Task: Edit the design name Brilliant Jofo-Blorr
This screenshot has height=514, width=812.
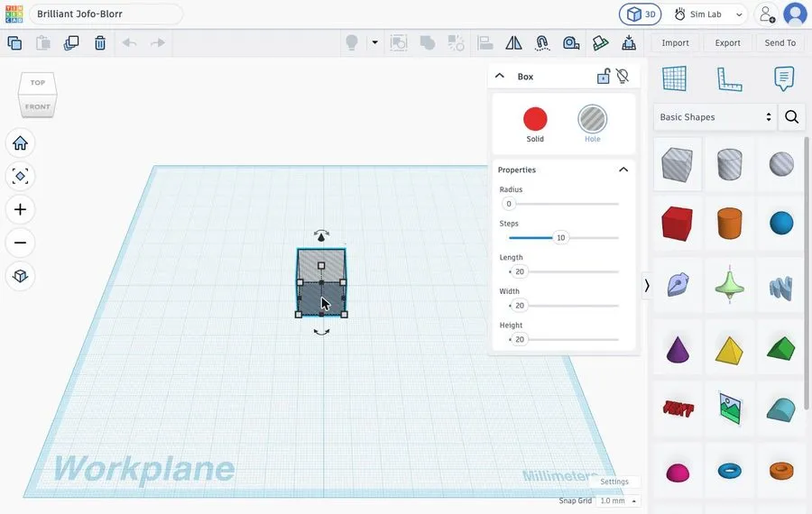Action: [106, 14]
